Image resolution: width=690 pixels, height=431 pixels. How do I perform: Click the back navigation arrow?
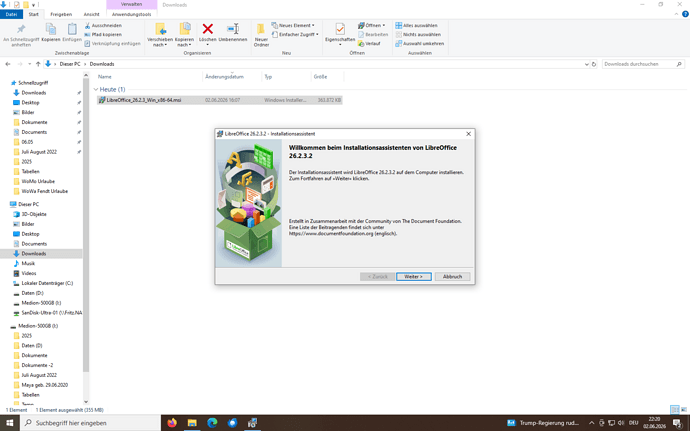(8, 64)
